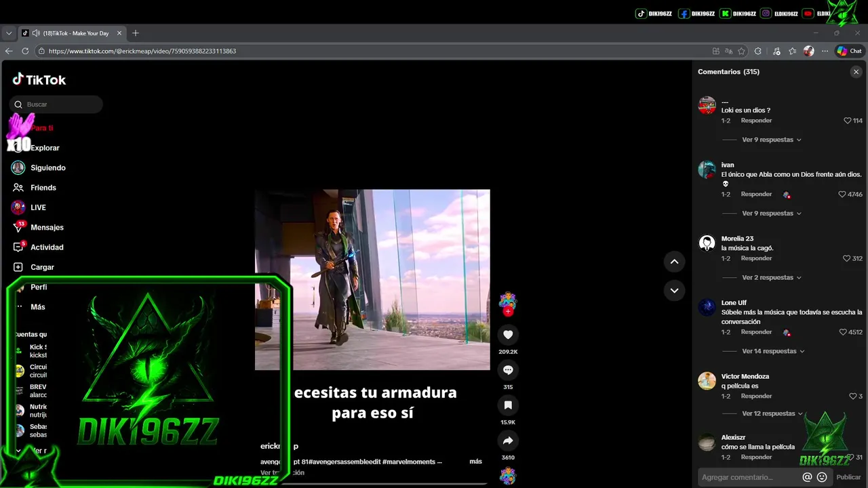868x488 pixels.
Task: Open Lone Ulf's profile avatar
Action: [x=707, y=307]
